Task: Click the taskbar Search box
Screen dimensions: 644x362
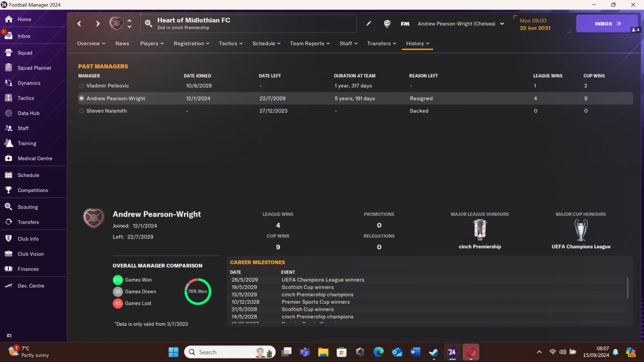Action: click(x=230, y=352)
